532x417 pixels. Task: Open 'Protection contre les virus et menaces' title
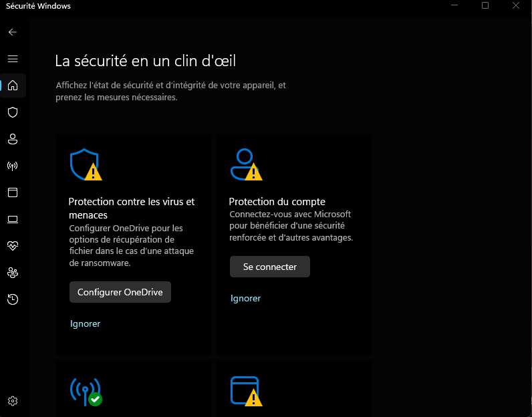click(x=132, y=208)
